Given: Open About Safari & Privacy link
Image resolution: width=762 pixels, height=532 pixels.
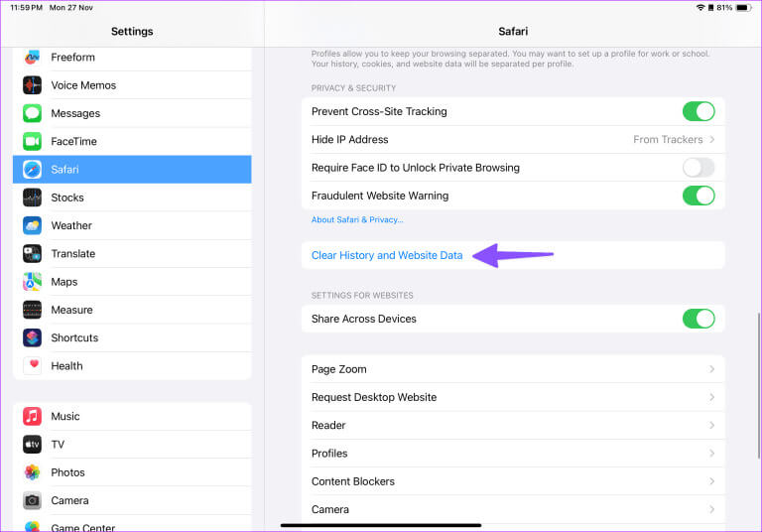Looking at the screenshot, I should click(x=357, y=219).
